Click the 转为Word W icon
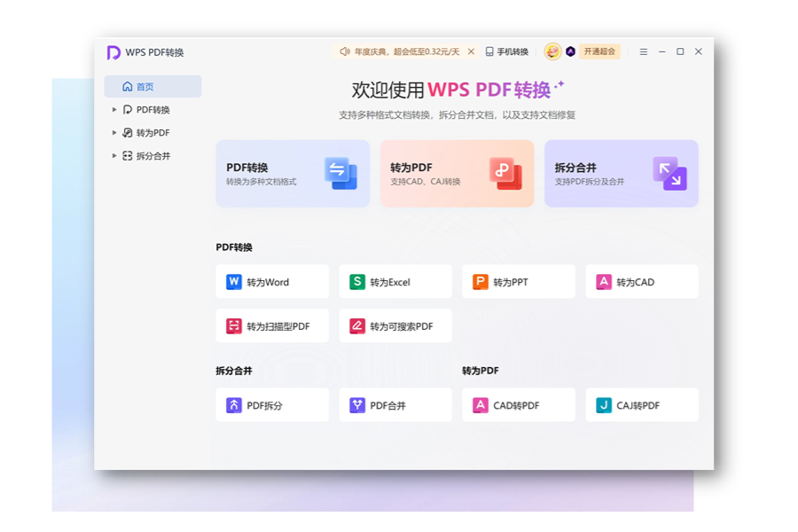The image size is (798, 532). coord(233,282)
